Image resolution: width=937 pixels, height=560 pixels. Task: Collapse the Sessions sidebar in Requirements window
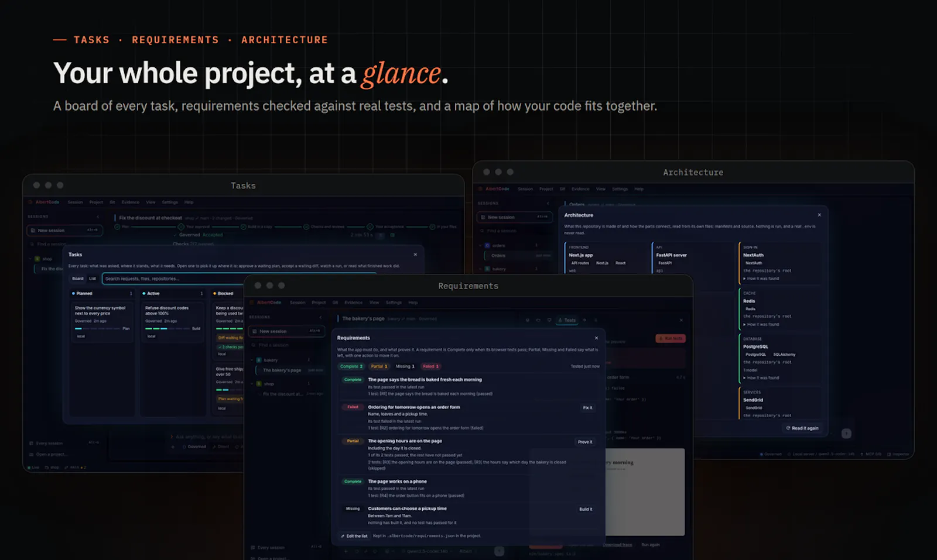320,317
